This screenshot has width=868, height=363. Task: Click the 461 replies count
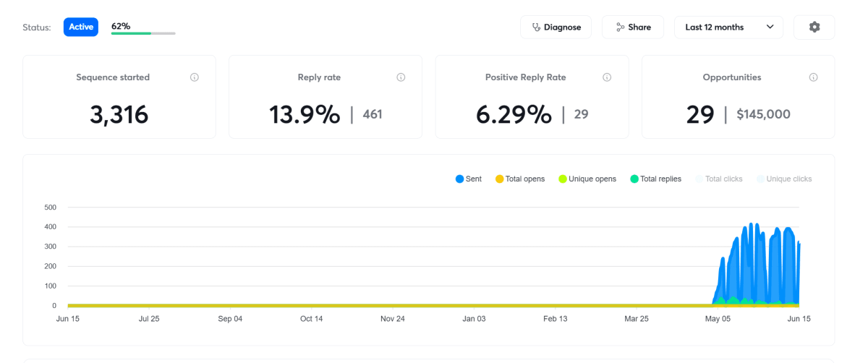373,114
